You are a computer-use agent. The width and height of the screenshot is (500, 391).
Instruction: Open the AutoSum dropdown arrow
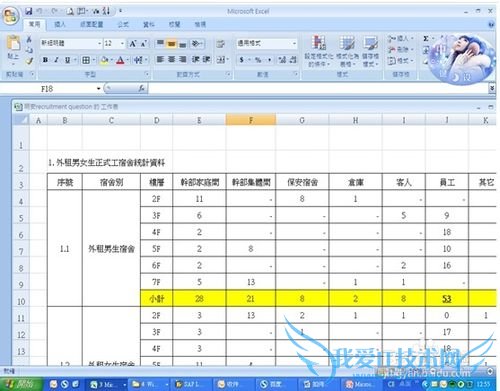pos(433,39)
